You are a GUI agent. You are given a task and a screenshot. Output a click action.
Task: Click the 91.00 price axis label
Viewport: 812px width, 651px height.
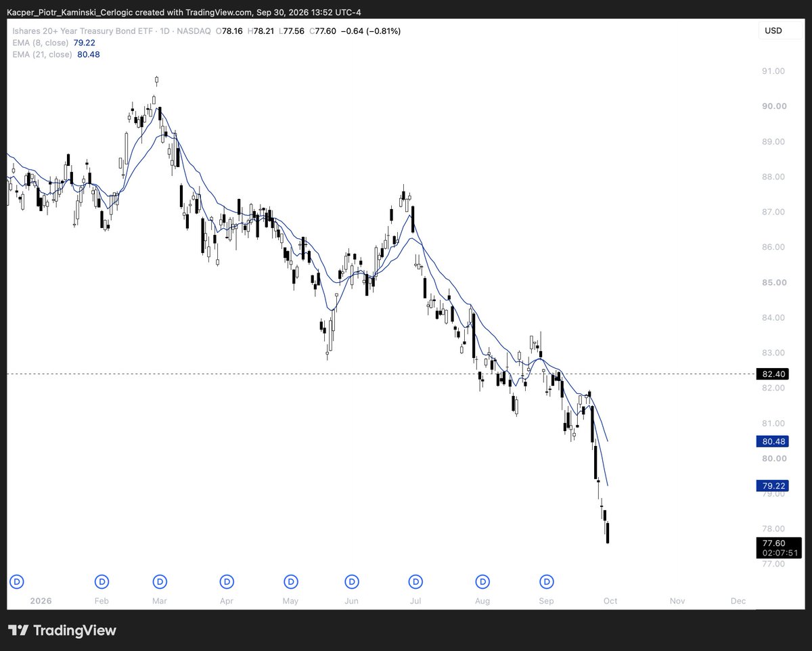click(x=773, y=71)
